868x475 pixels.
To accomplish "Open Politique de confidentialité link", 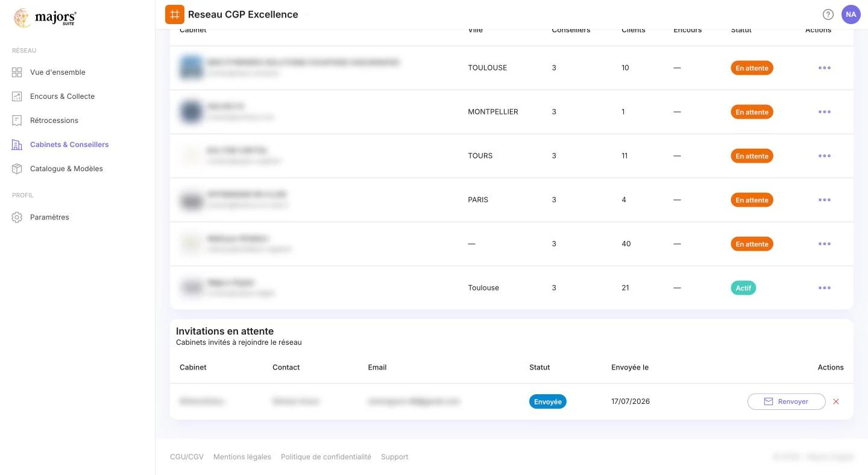I will (x=326, y=457).
